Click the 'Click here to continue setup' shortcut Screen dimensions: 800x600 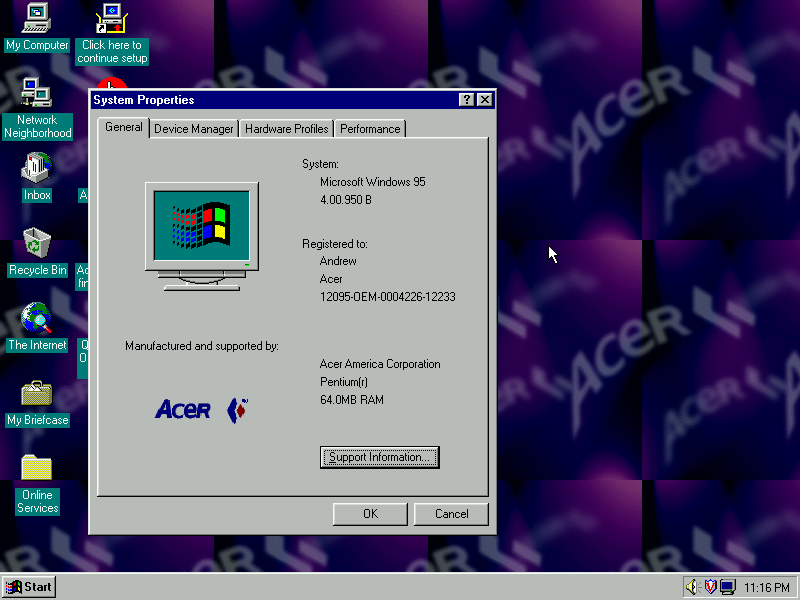112,19
